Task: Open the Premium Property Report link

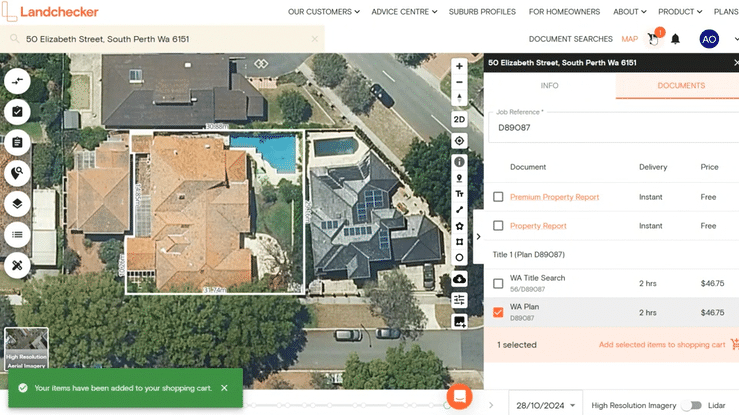Action: point(554,197)
